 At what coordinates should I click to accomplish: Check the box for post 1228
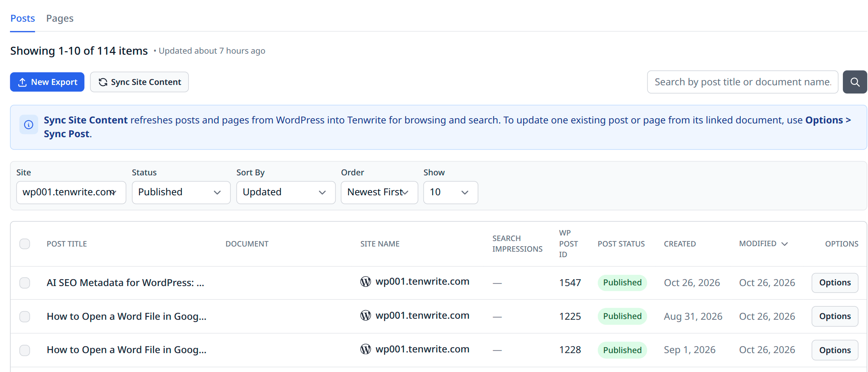[x=25, y=350]
